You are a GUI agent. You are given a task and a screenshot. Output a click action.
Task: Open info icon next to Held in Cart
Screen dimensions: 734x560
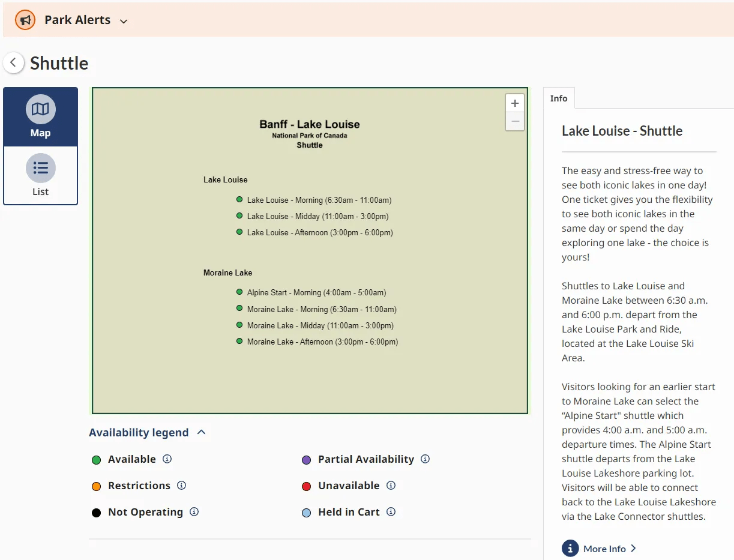point(391,511)
